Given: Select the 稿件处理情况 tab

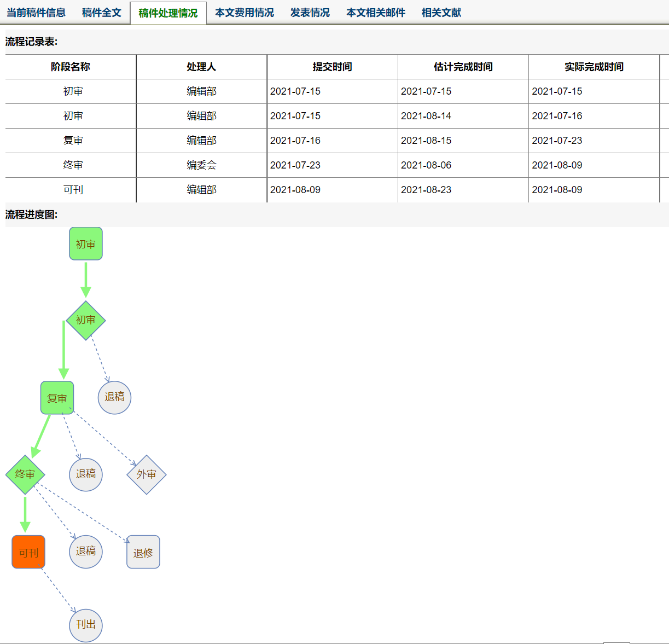Looking at the screenshot, I should [x=168, y=13].
